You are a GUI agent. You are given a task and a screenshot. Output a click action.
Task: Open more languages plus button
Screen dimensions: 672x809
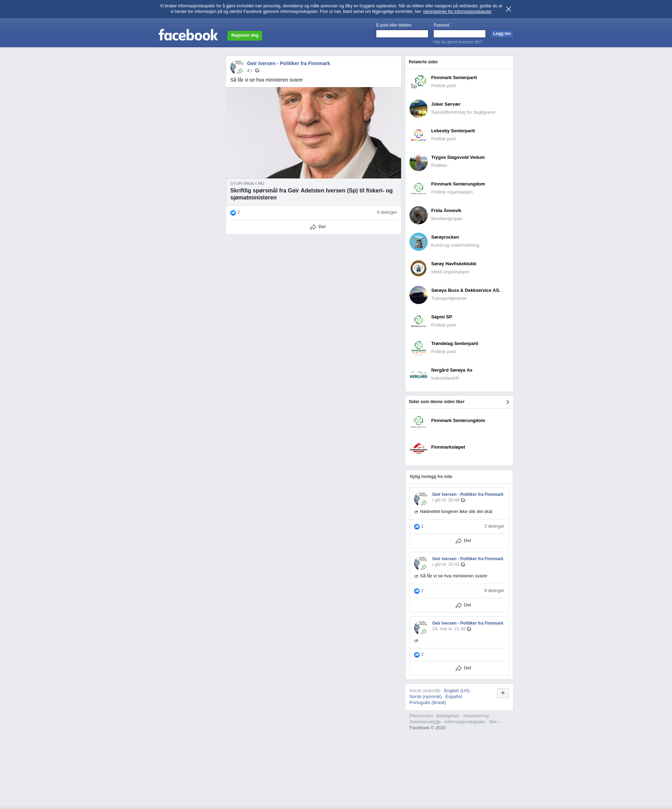(503, 693)
